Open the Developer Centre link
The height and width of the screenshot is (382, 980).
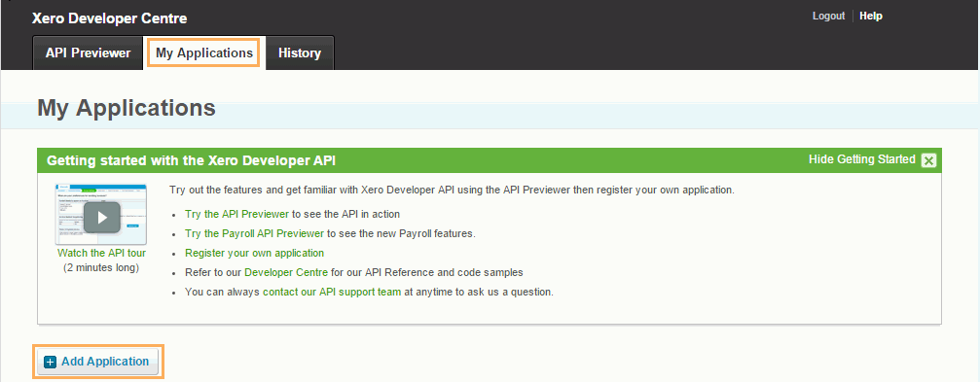tap(286, 272)
